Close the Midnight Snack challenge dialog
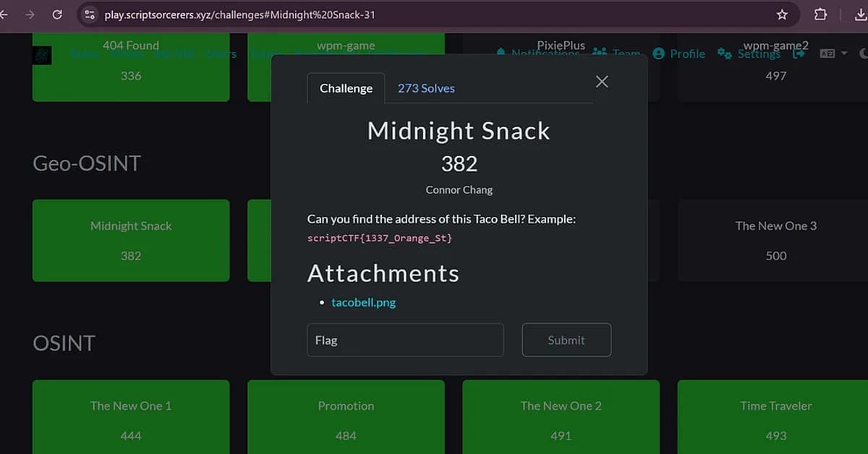868x454 pixels. tap(602, 82)
